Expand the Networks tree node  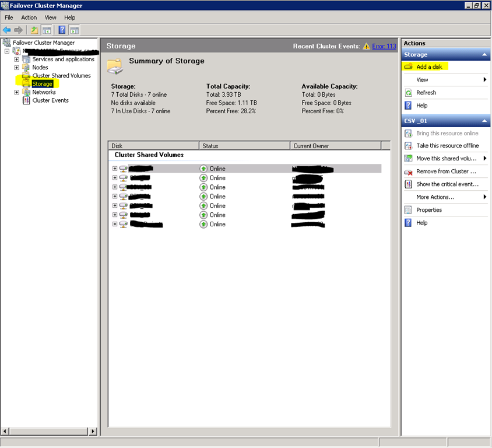(x=17, y=92)
